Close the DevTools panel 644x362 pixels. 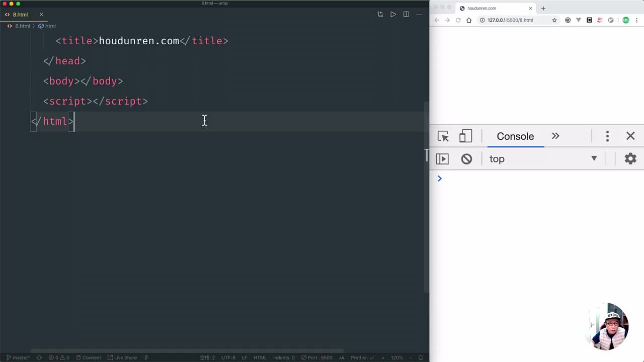[630, 136]
